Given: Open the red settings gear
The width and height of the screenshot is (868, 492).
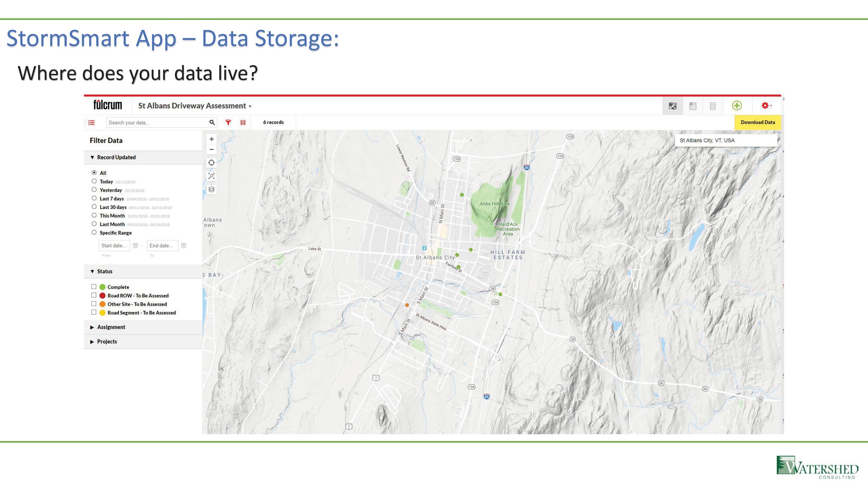Looking at the screenshot, I should (x=765, y=105).
